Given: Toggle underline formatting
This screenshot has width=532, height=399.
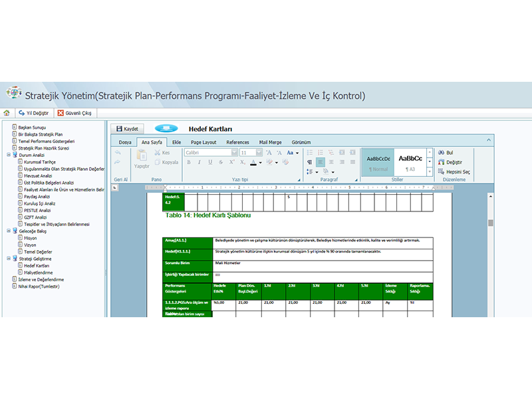Looking at the screenshot, I should (210, 162).
